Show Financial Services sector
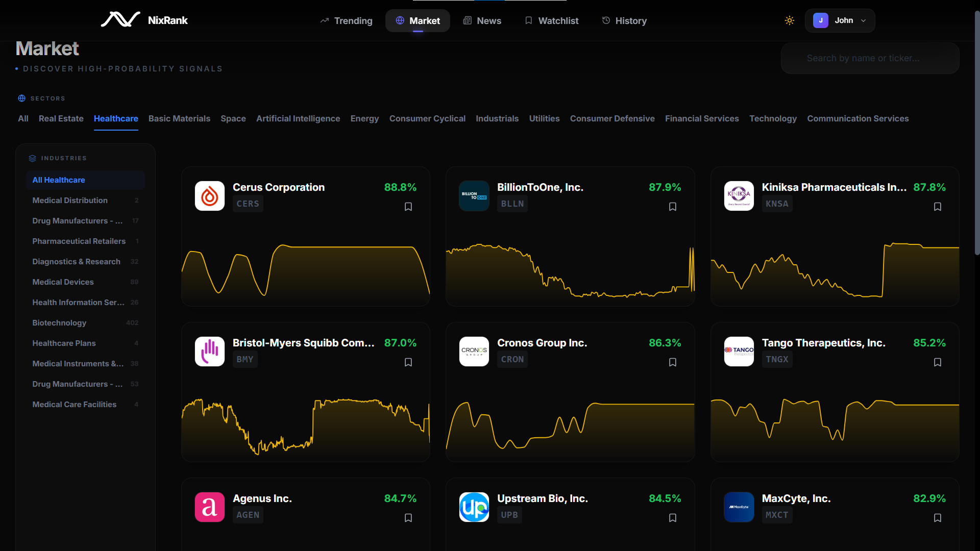 [x=702, y=118]
